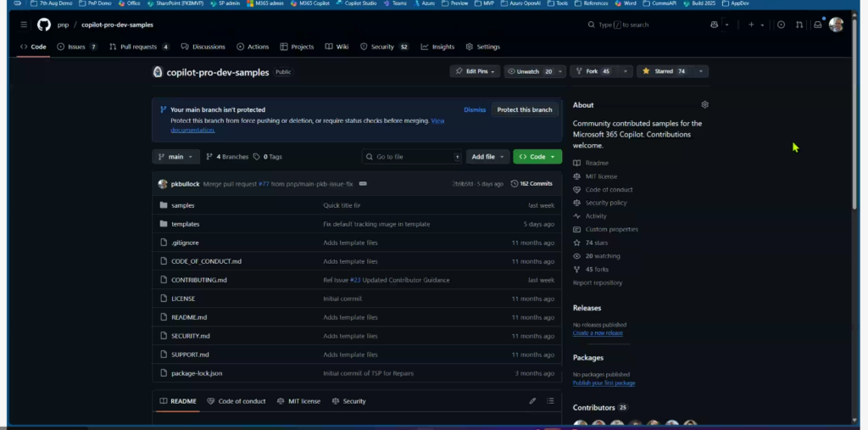The width and height of the screenshot is (868, 430).
Task: Open the LICENSE file
Action: (183, 299)
